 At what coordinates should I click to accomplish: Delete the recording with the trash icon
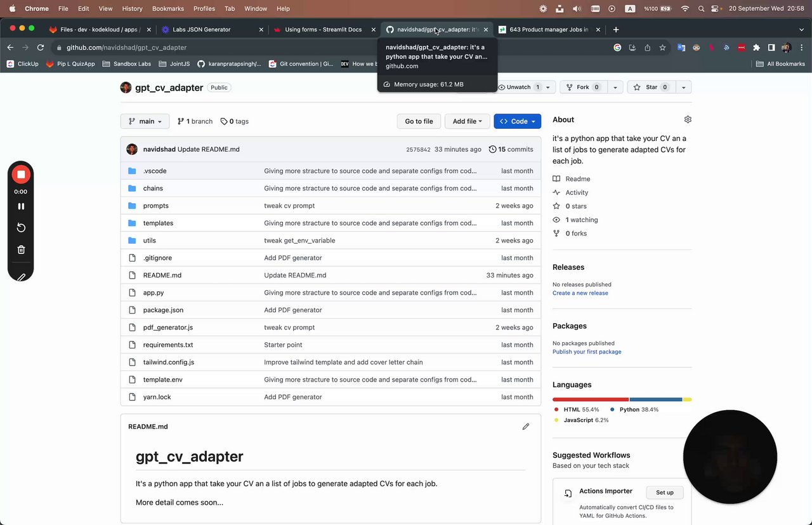click(21, 249)
